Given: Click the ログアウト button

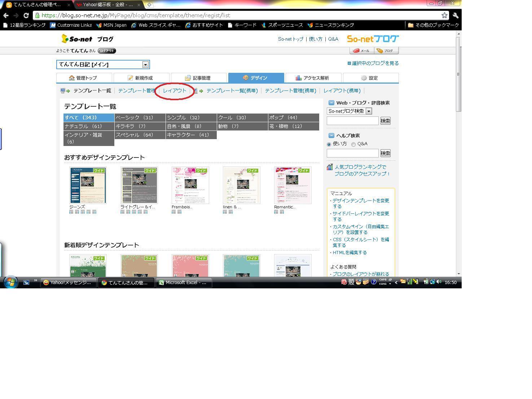Looking at the screenshot, I should coord(107,51).
